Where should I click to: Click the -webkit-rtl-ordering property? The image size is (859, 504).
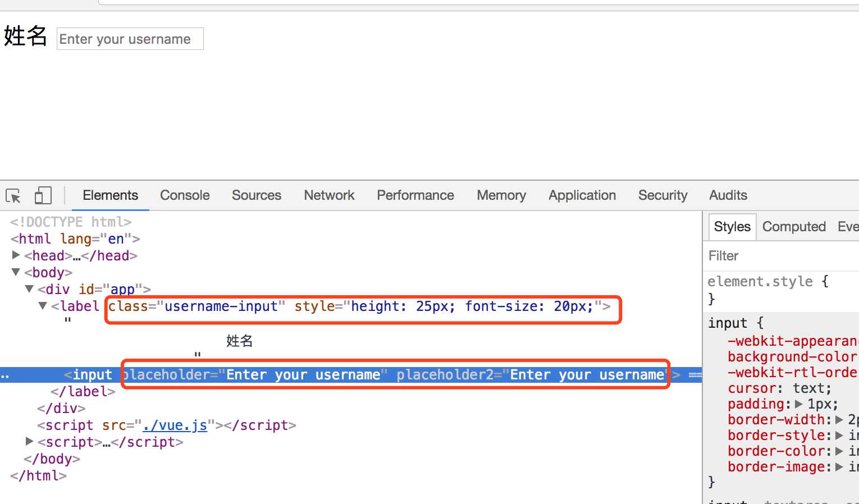pyautogui.click(x=792, y=373)
